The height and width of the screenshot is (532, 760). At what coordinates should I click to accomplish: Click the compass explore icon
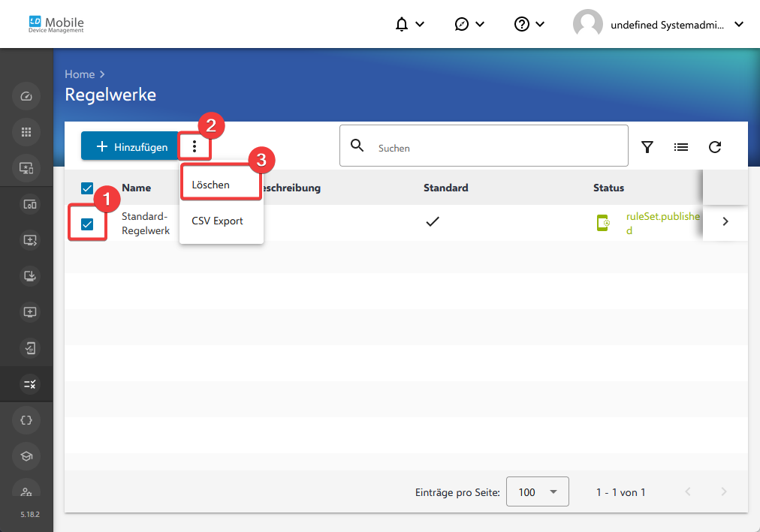[461, 24]
